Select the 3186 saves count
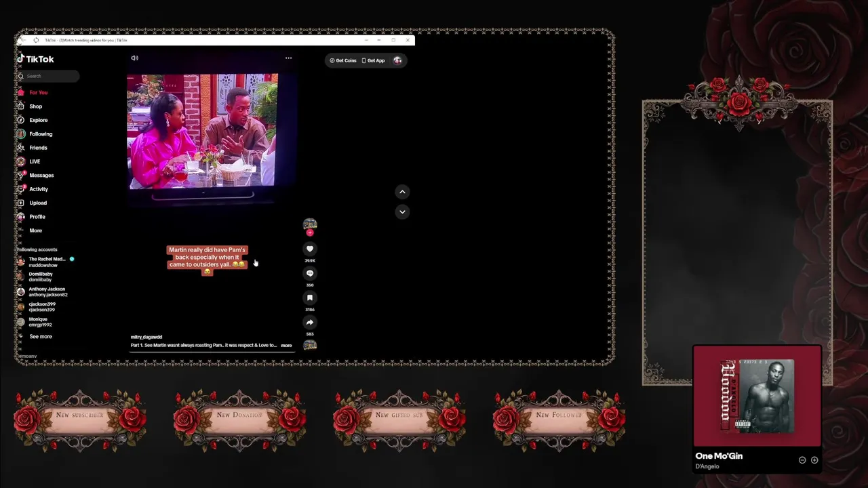This screenshot has width=868, height=488. pyautogui.click(x=310, y=310)
